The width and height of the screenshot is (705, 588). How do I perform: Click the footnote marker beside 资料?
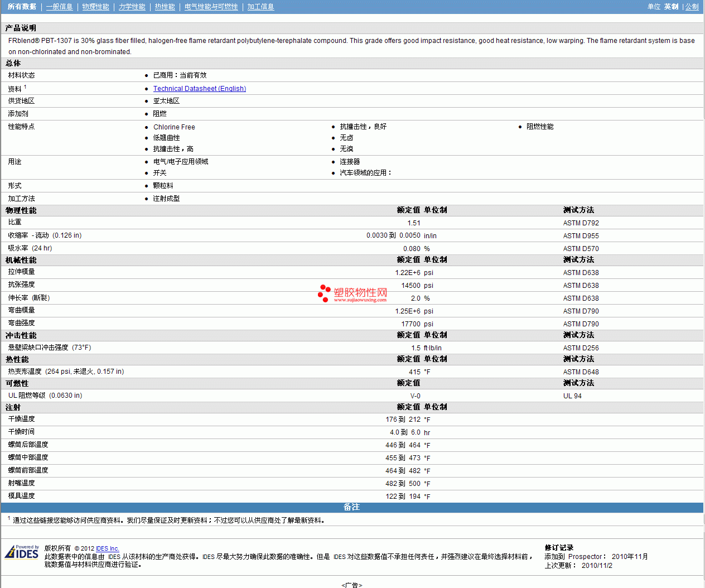coord(25,87)
